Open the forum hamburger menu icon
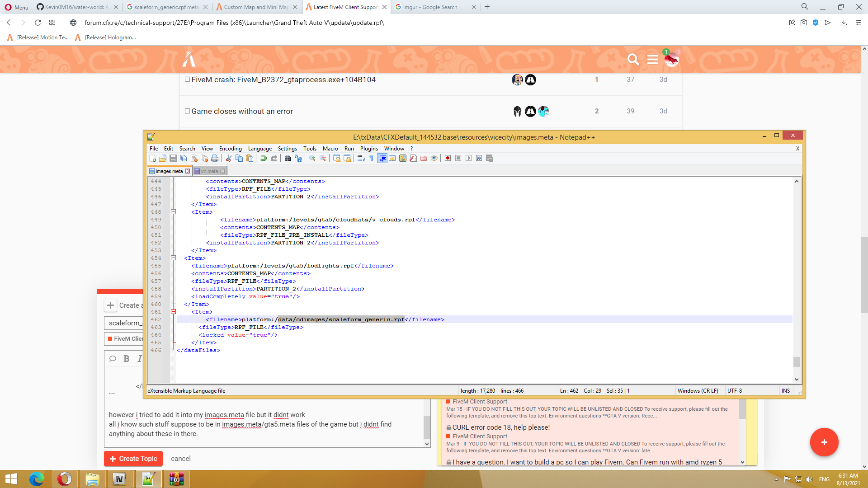Screen dimensions: 868x488 [x=652, y=59]
